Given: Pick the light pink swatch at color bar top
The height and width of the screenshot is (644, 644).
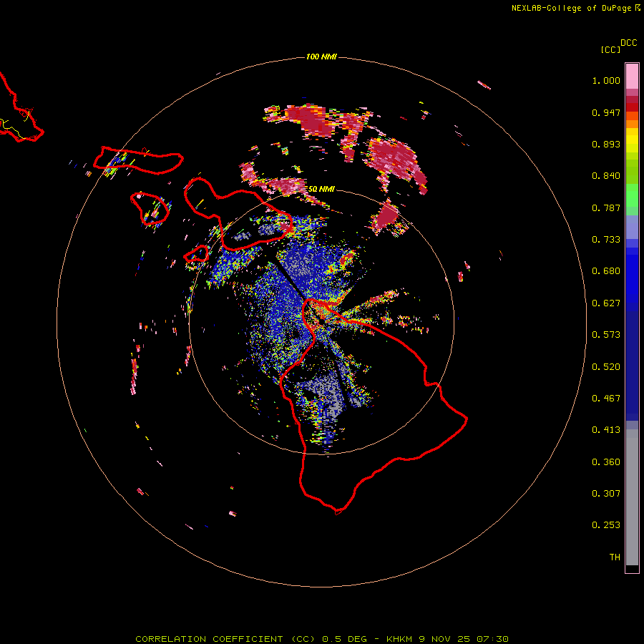Looking at the screenshot, I should (x=632, y=76).
